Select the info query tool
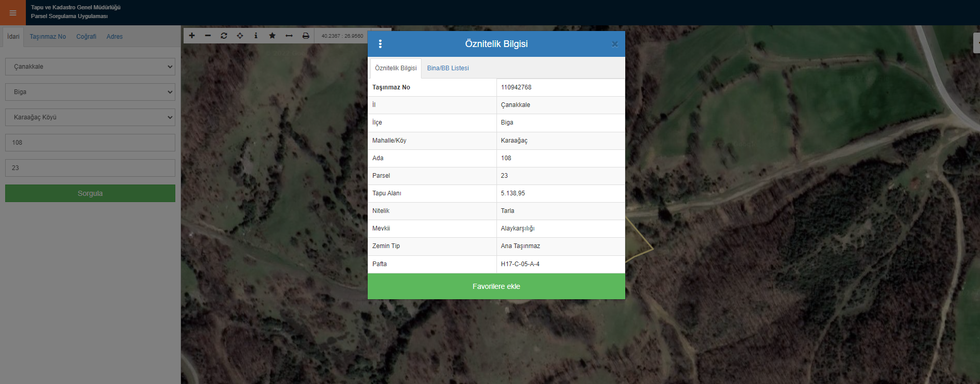 (256, 36)
